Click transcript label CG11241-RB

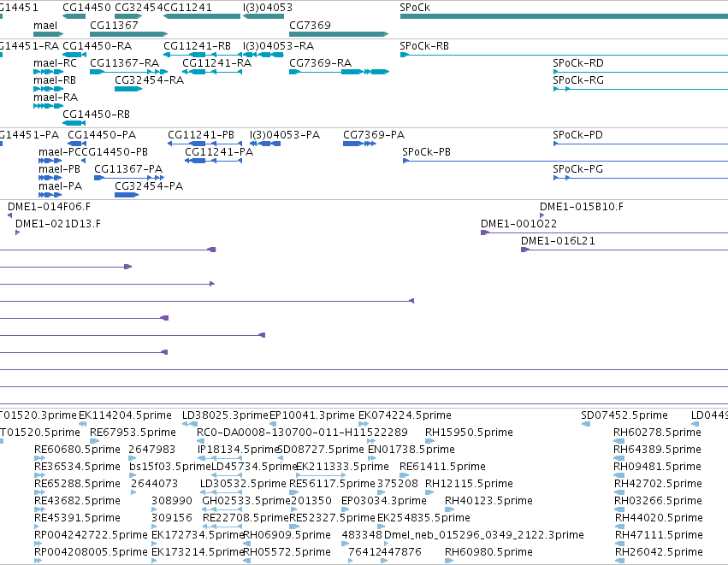197,46
